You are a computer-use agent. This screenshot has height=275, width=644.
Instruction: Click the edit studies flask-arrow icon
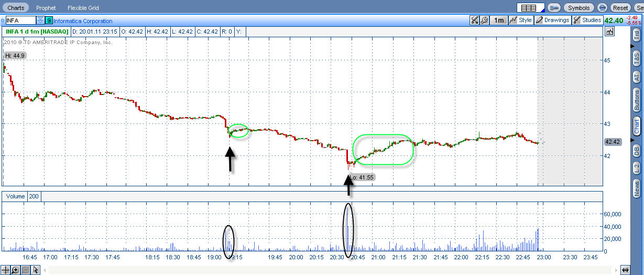pyautogui.click(x=475, y=20)
